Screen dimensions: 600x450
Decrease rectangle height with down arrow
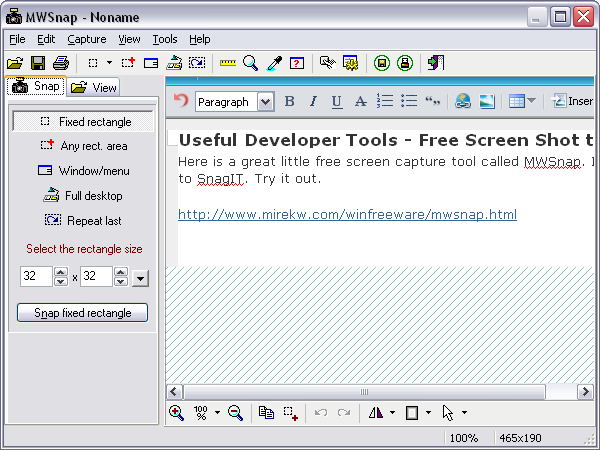pyautogui.click(x=121, y=281)
